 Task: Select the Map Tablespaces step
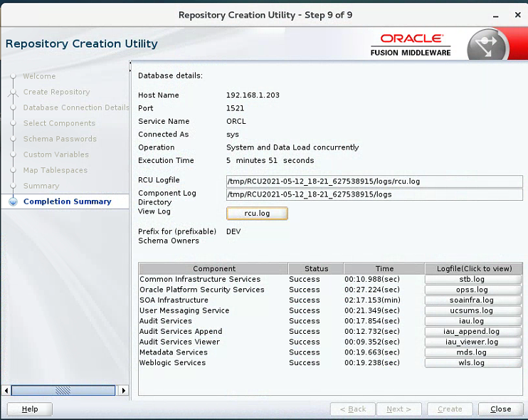pos(56,170)
